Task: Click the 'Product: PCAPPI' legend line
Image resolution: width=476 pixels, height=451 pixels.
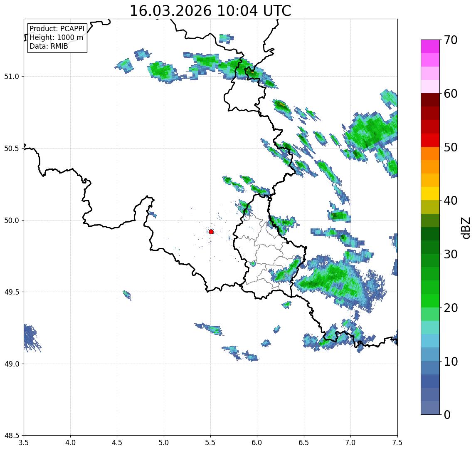Action: 57,29
